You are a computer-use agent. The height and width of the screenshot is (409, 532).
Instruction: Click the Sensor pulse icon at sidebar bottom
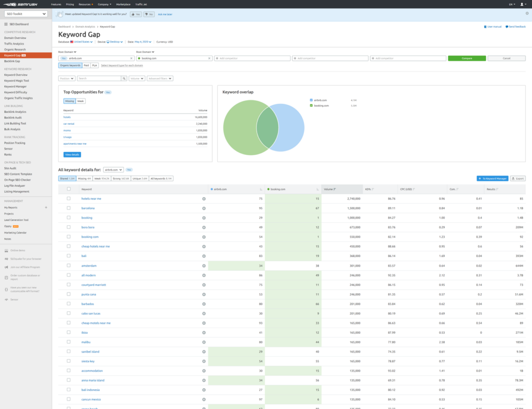(x=6, y=299)
